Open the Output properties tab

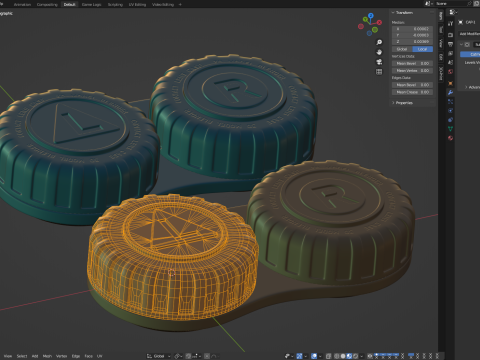pos(451,44)
